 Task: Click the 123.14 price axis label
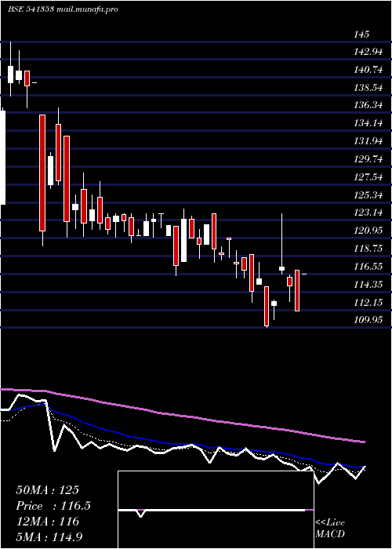(x=369, y=213)
